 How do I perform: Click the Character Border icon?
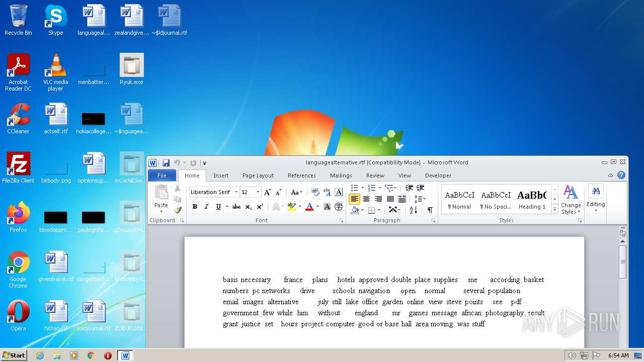click(339, 192)
